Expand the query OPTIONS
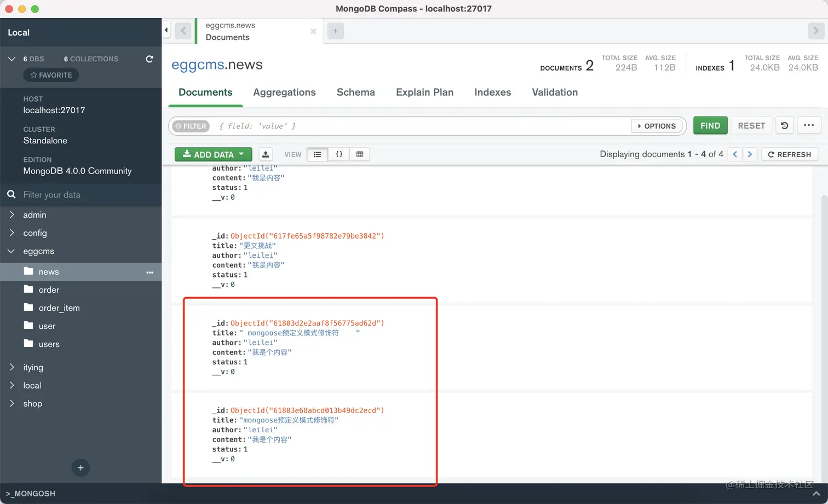Viewport: 828px width, 504px height. coord(657,126)
